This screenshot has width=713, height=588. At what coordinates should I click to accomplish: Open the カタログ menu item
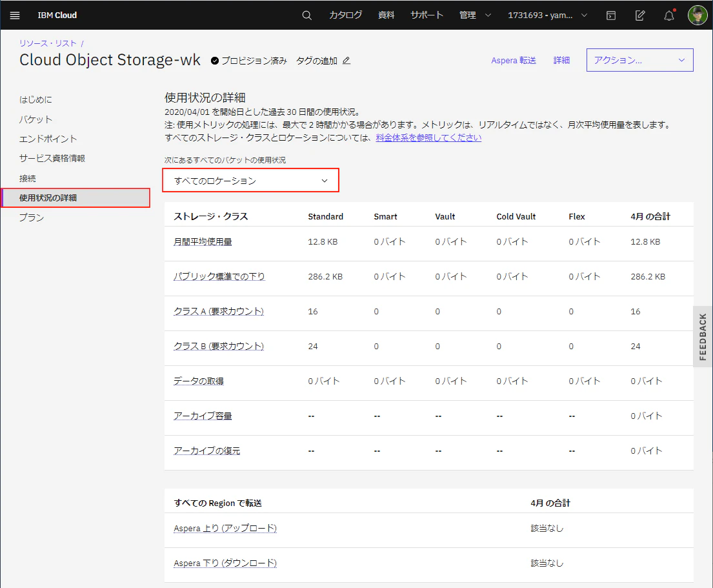[x=346, y=15]
